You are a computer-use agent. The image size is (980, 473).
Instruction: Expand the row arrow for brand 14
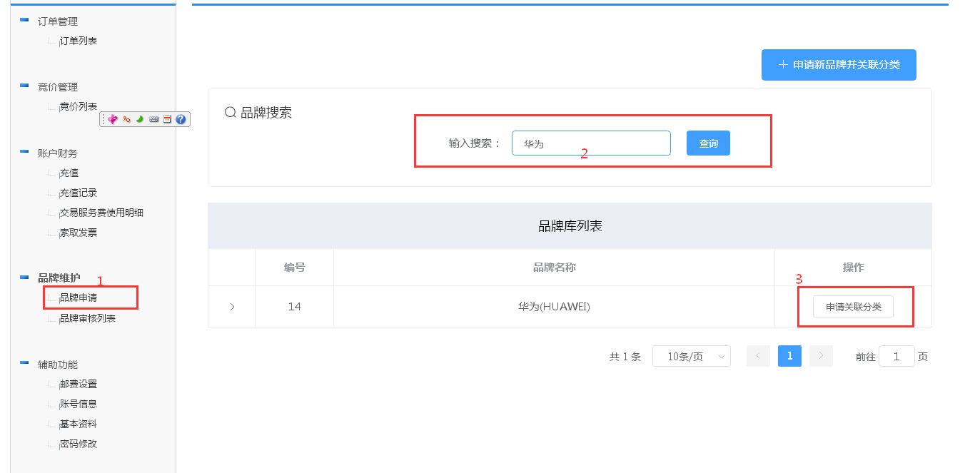pyautogui.click(x=232, y=307)
